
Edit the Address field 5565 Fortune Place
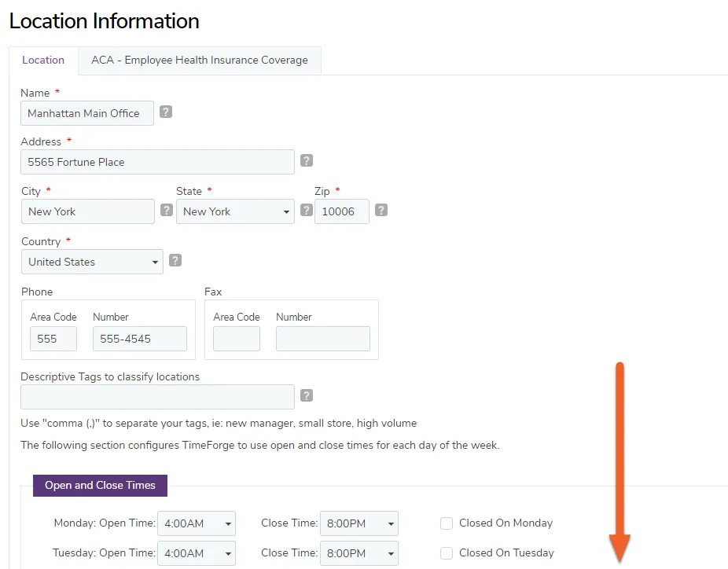[157, 162]
